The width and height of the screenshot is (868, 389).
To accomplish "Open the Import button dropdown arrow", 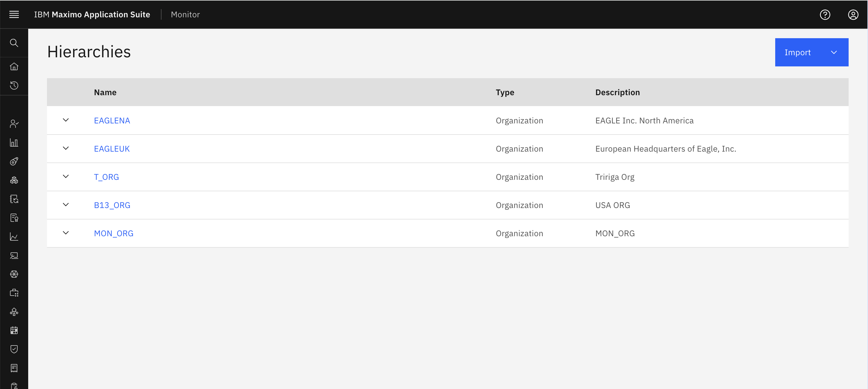I will pos(834,52).
